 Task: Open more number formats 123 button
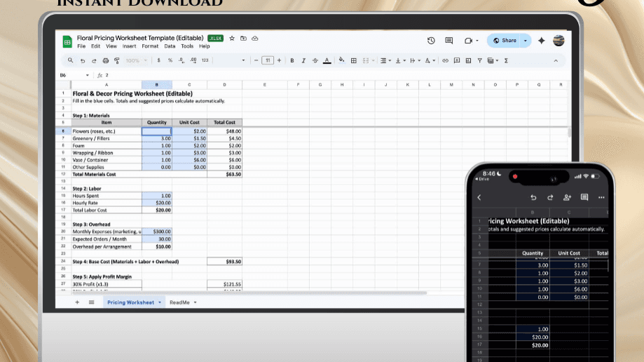point(205,60)
